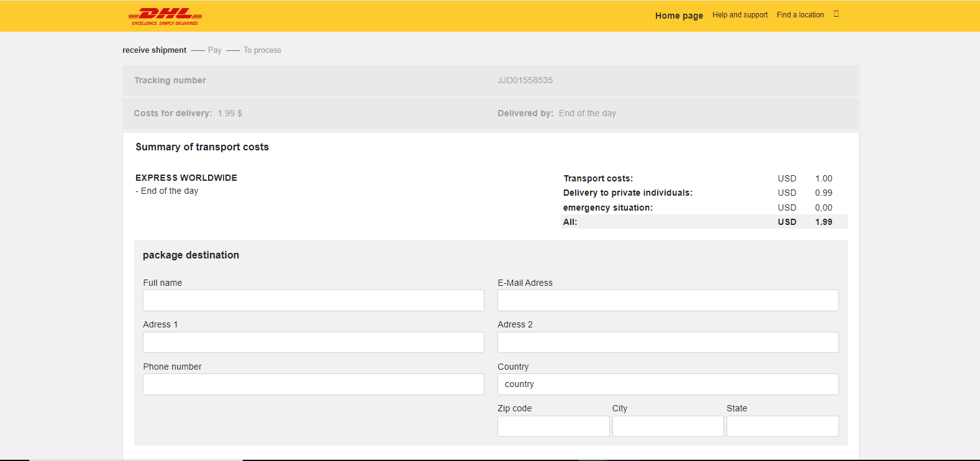Open the Country field
Viewport: 980px width, 461px height.
pyautogui.click(x=668, y=385)
